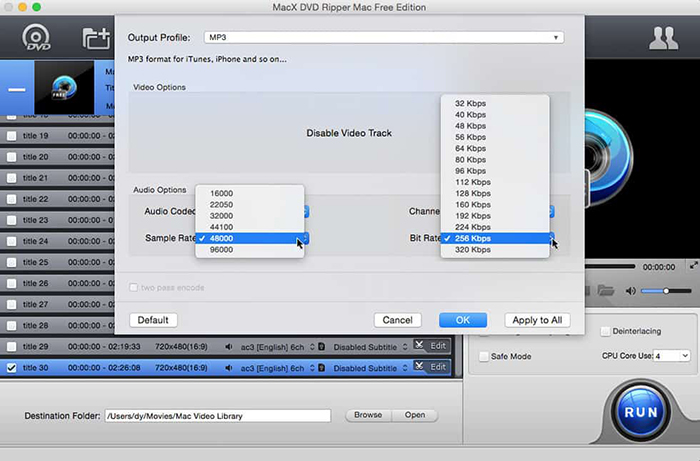This screenshot has width=700, height=461.
Task: Click speaker icon in title 30 row
Action: [x=229, y=368]
